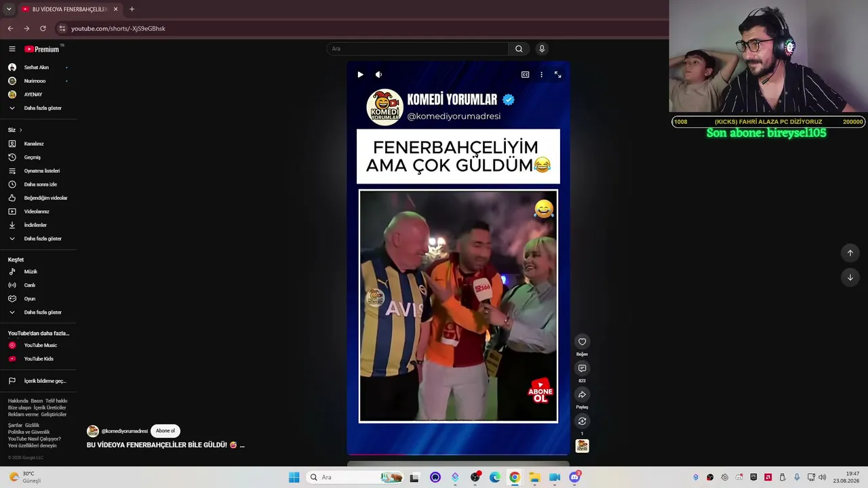868x488 pixels.
Task: Open the Short's three-dot more menu
Action: (541, 75)
